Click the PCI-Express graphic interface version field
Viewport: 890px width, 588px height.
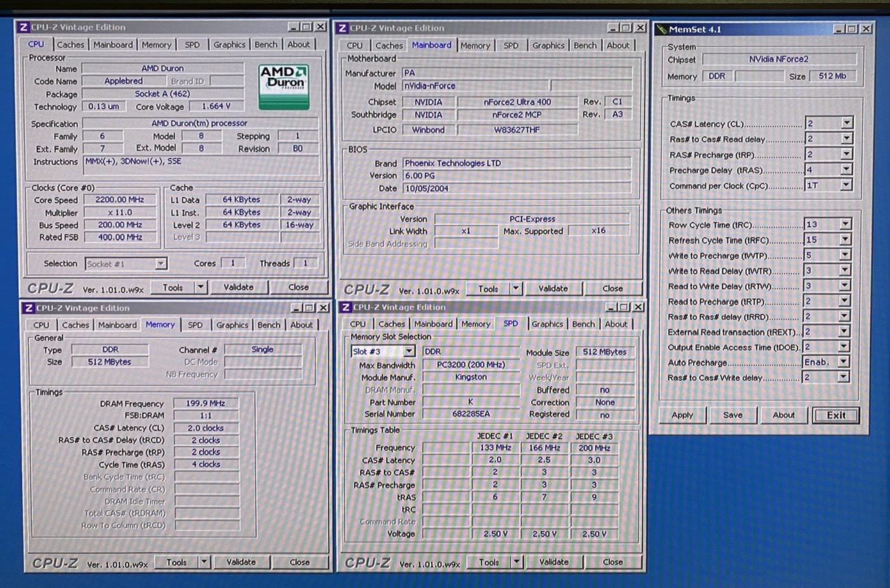pos(532,219)
